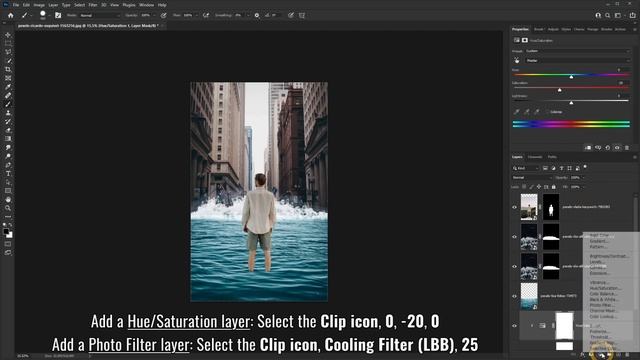640x360 pixels.
Task: Choose Gradient from adjustment menu
Action: tap(598, 241)
